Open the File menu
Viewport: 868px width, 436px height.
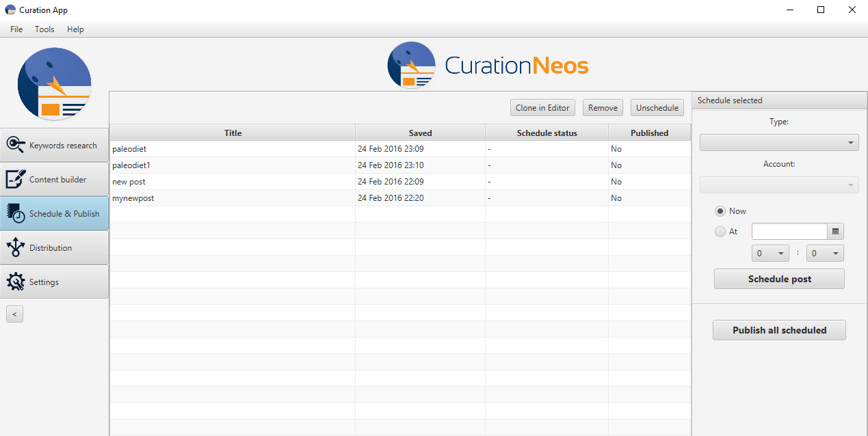pyautogui.click(x=16, y=29)
